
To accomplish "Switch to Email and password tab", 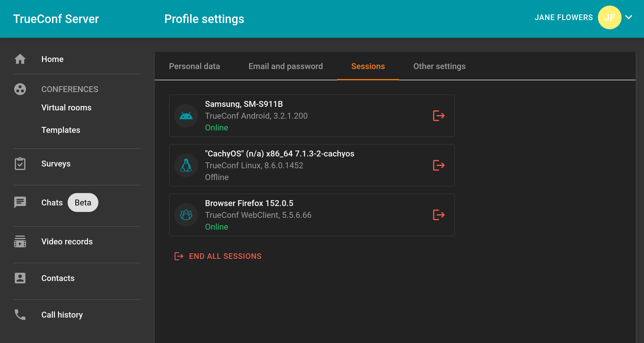I will point(286,66).
